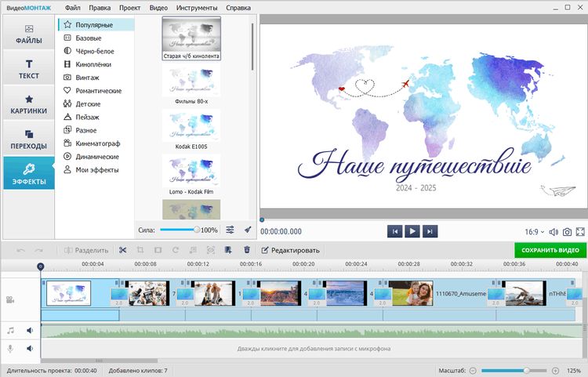Image resolution: width=588 pixels, height=377 pixels.
Task: Click the zoom in plus icon for timeline scale
Action: [x=556, y=369]
